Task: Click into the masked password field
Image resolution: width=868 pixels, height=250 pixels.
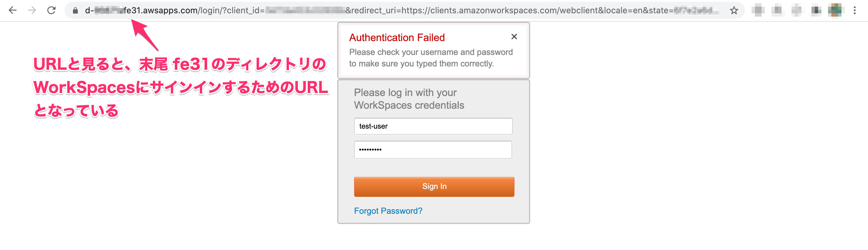Action: point(433,149)
